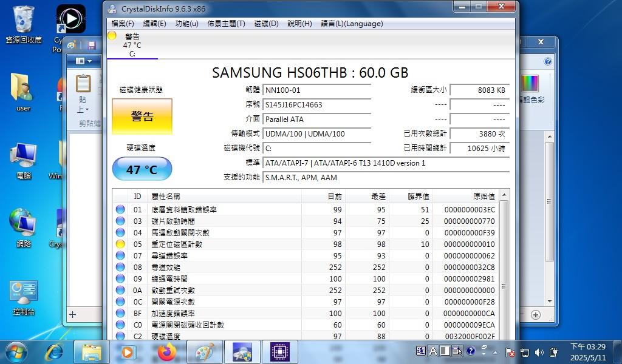Click Paint's 編輯色彩 rainbow color swatch
Screen dimensions: 622x364
tap(530, 84)
